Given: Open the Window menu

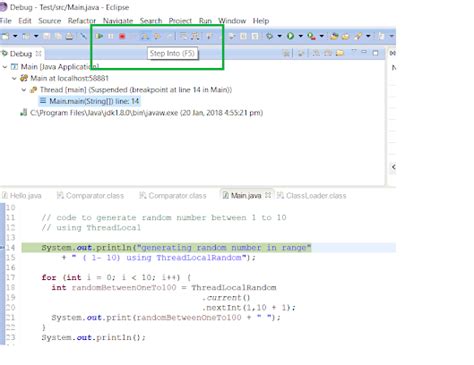Looking at the screenshot, I should coord(232,21).
